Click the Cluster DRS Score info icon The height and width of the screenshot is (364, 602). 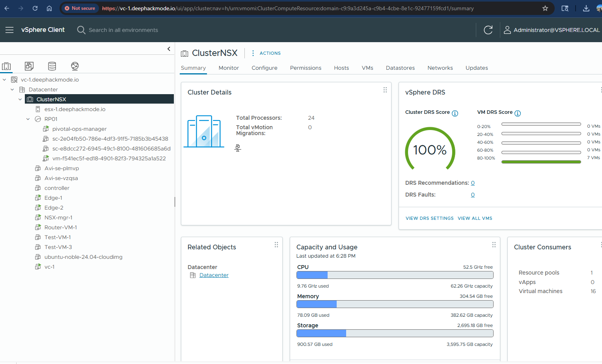click(455, 113)
